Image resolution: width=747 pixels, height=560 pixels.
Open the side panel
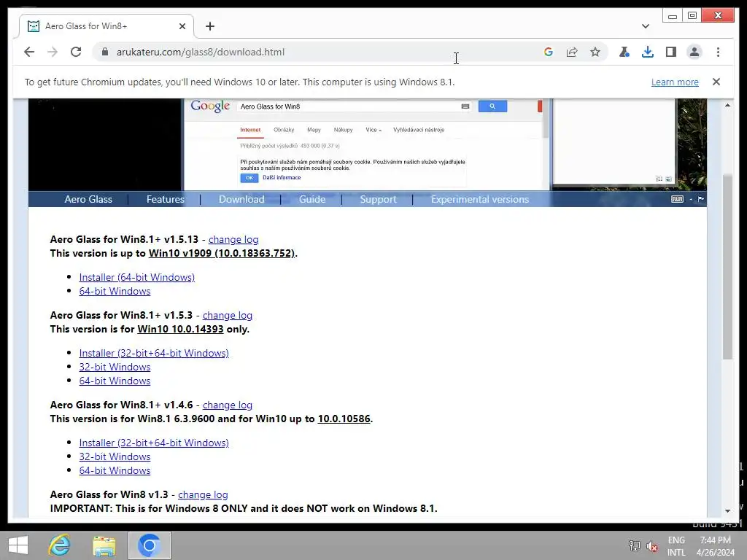point(671,52)
